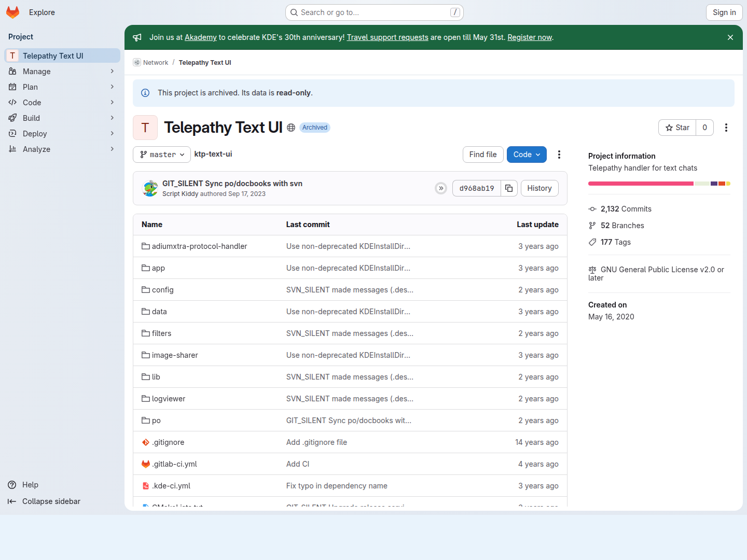This screenshot has height=560, width=747.
Task: Expand the Manage sidebar section
Action: [62, 72]
